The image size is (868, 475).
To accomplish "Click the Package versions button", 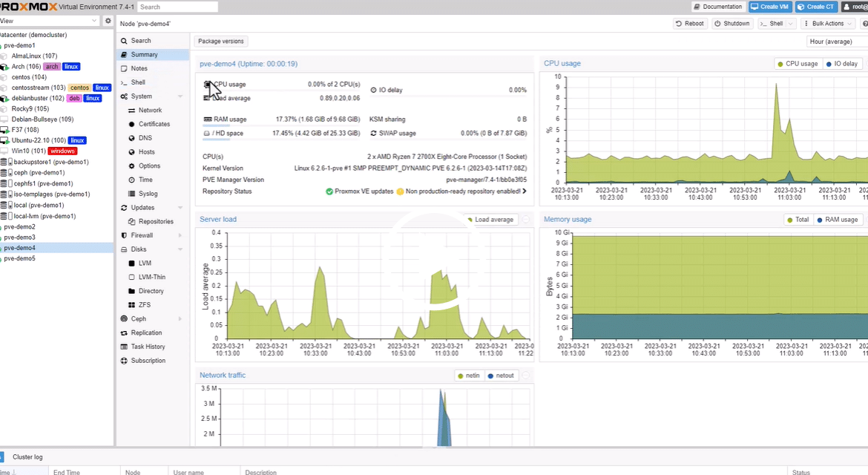I will tap(221, 42).
